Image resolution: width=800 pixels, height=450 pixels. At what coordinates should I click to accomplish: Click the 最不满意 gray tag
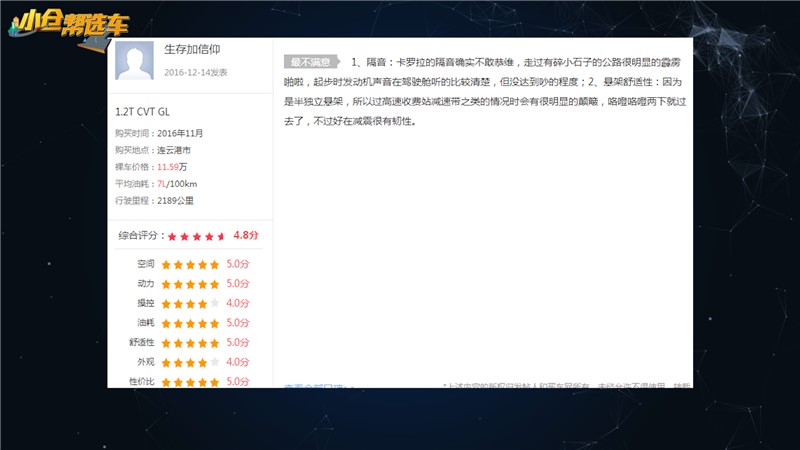pos(311,62)
